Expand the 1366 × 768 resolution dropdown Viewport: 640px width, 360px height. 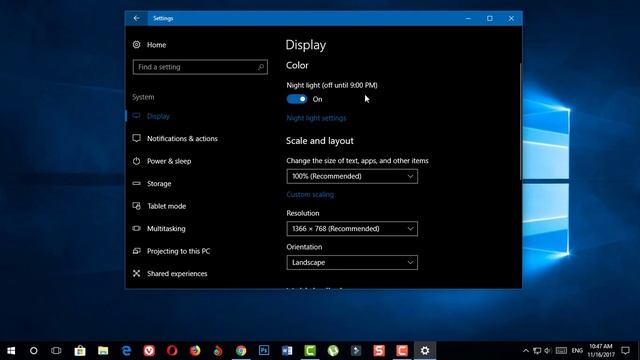coord(352,229)
